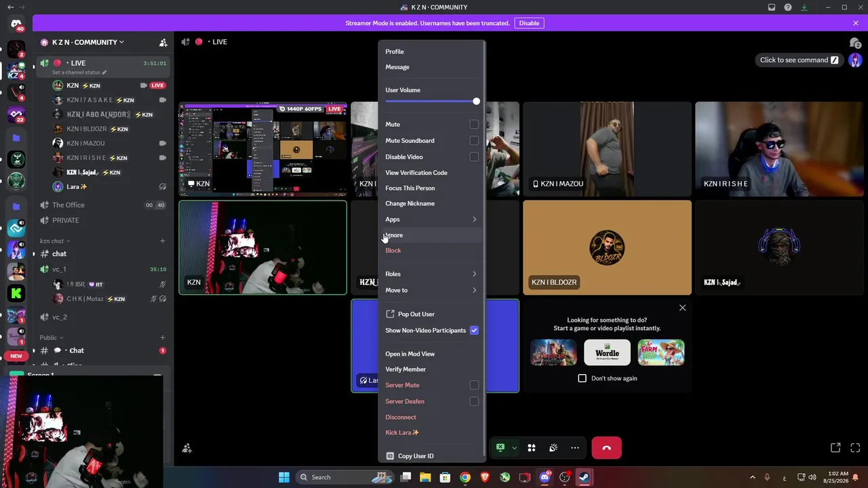
Task: Choose Block in the context menu
Action: 431,251
